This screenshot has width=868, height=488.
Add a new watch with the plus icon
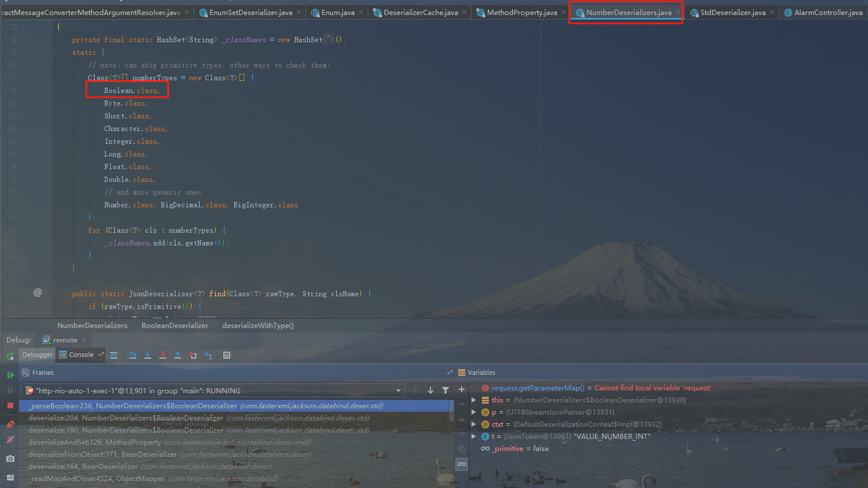tap(462, 390)
